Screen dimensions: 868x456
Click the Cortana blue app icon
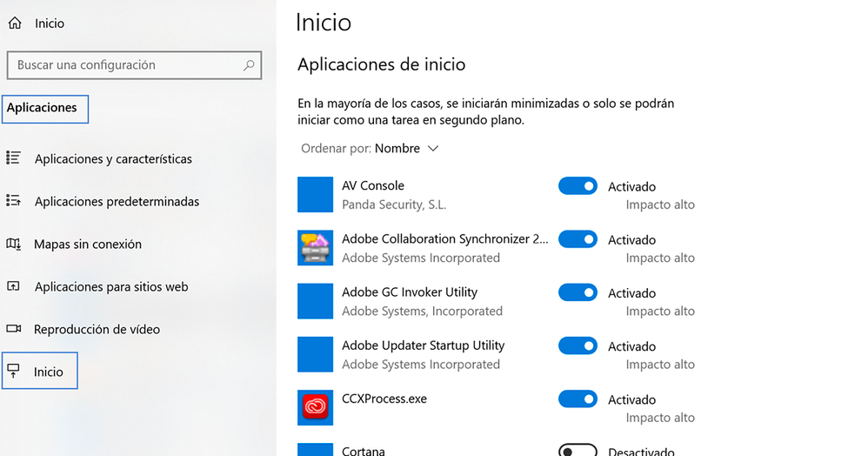[x=315, y=449]
